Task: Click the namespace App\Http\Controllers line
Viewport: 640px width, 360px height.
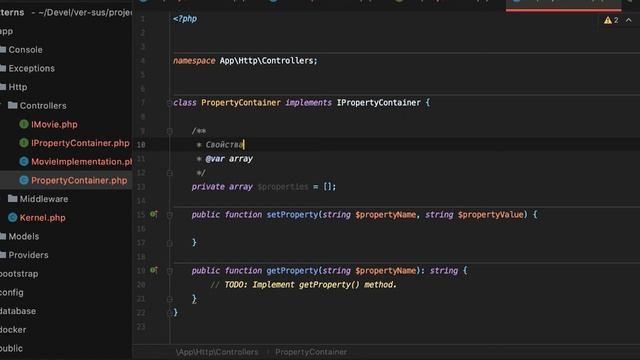Action: click(245, 61)
